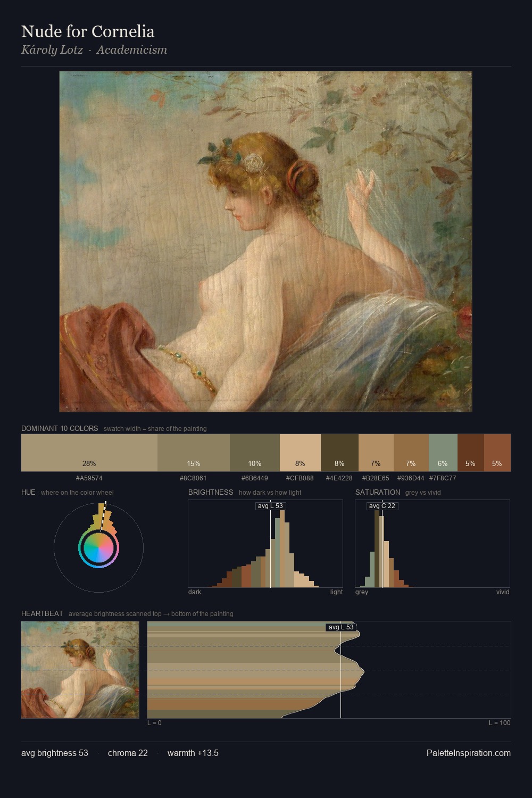Click the 'avg C 22' label in Saturation
532x798 pixels.
point(382,506)
